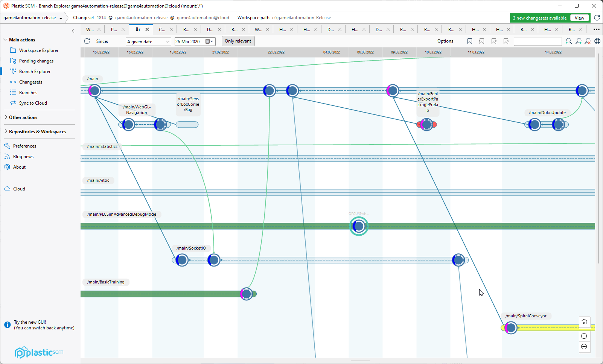Refresh the branch explorer diagram
This screenshot has height=364, width=603.
87,41
